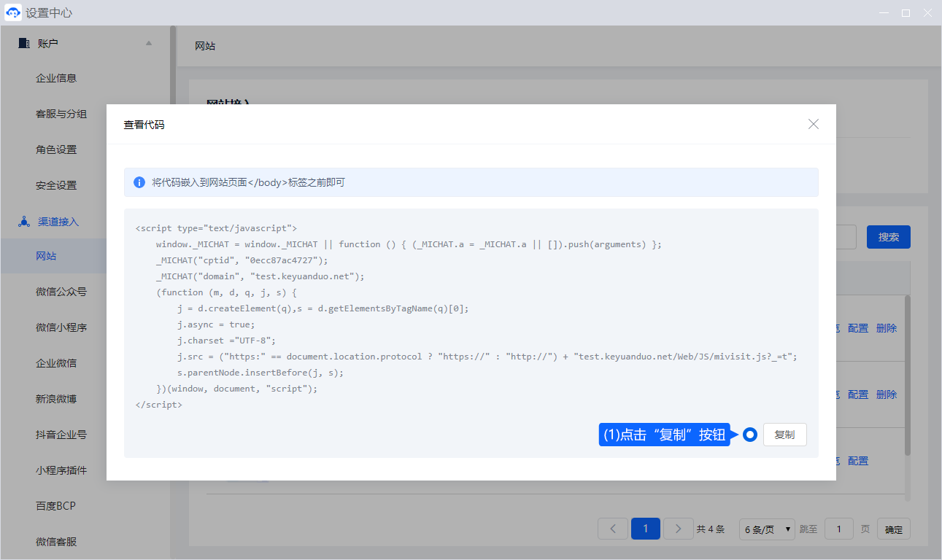Open 微信小程序 in the sidebar
This screenshot has height=560, width=942.
(61, 327)
